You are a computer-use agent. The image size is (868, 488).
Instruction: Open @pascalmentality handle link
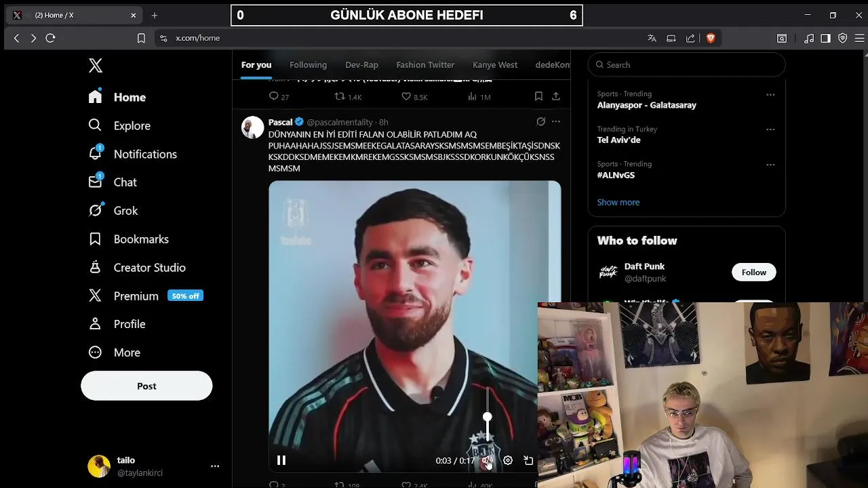[x=340, y=122]
